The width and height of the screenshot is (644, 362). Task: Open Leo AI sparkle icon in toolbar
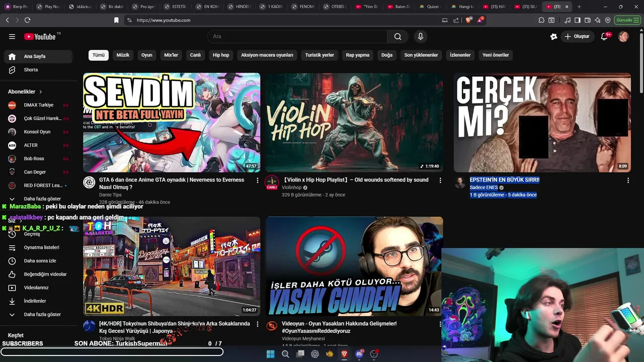(x=598, y=20)
